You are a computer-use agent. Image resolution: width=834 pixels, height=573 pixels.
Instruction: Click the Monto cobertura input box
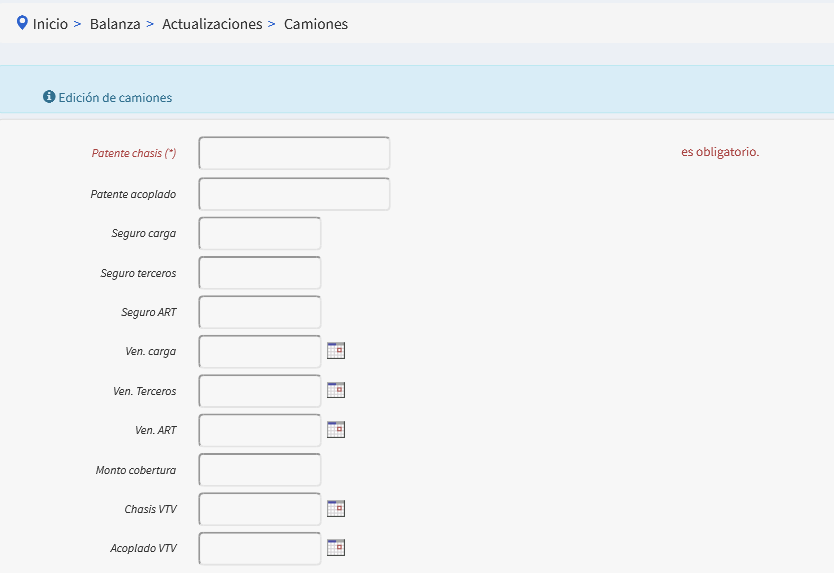click(x=260, y=470)
